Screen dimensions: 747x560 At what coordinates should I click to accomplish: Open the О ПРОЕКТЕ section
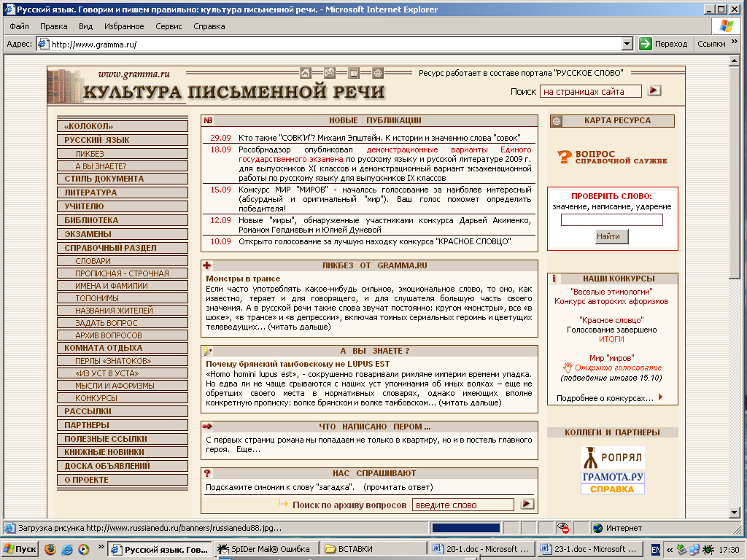pyautogui.click(x=123, y=480)
